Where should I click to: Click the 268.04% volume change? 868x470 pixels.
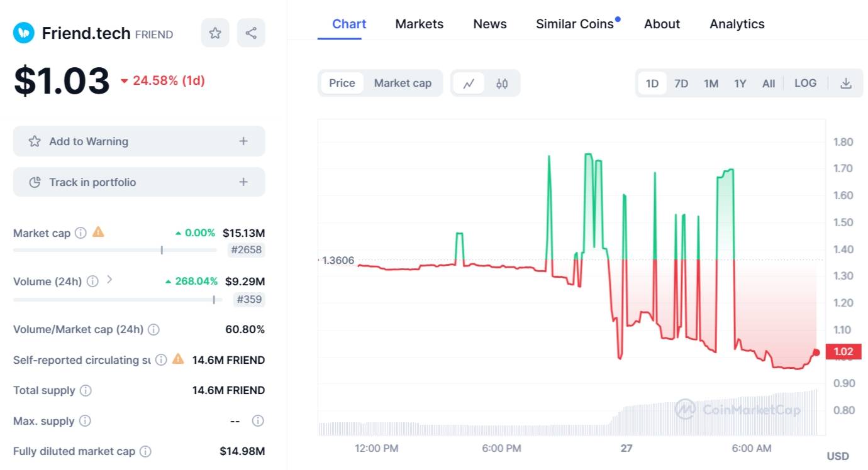192,281
